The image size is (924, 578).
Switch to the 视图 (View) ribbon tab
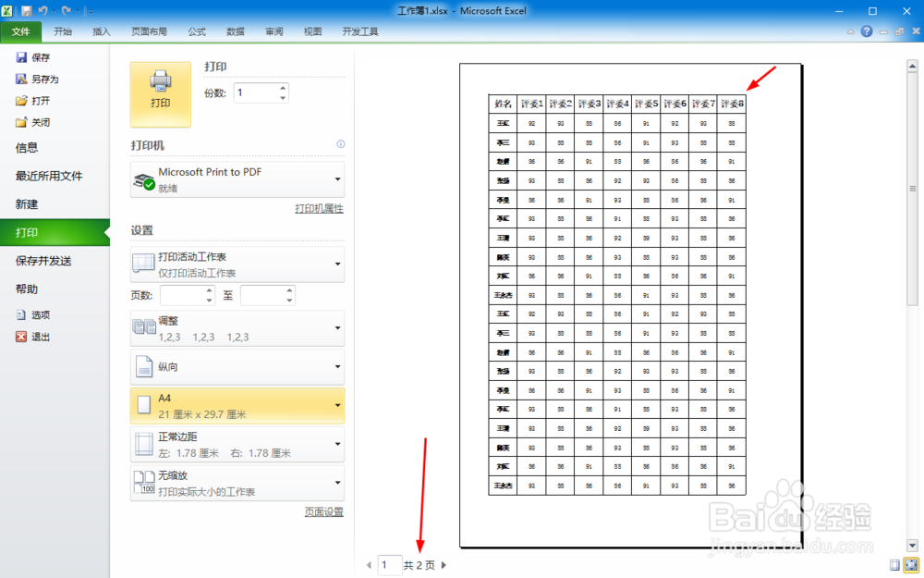coord(313,31)
